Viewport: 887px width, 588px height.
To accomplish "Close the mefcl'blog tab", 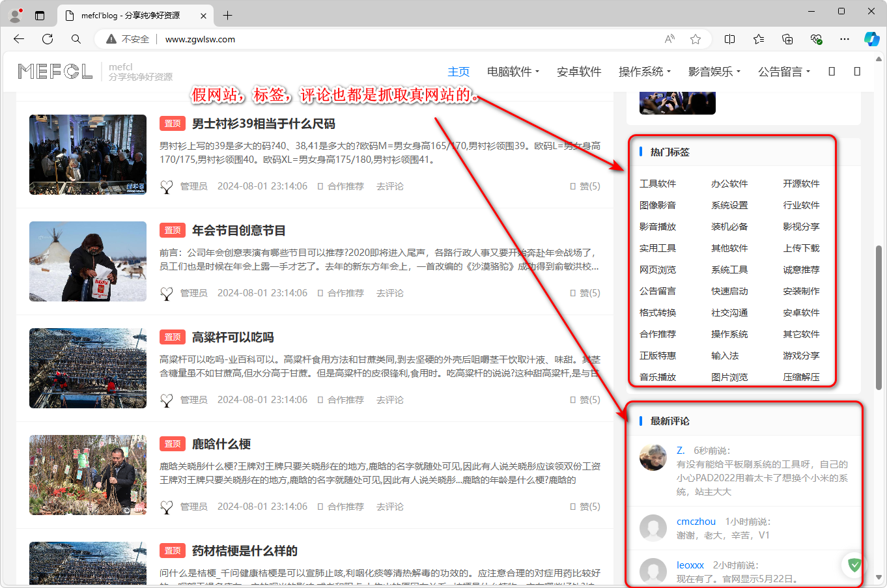I will click(204, 16).
